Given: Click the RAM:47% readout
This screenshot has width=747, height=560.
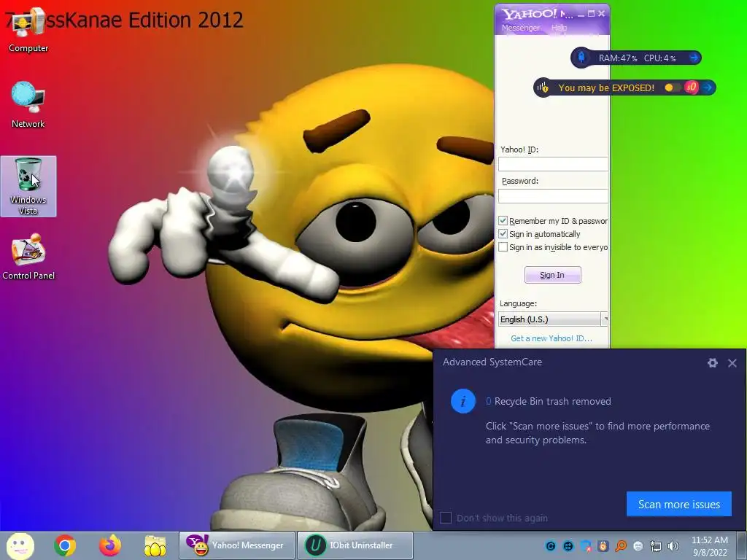Looking at the screenshot, I should click(617, 58).
